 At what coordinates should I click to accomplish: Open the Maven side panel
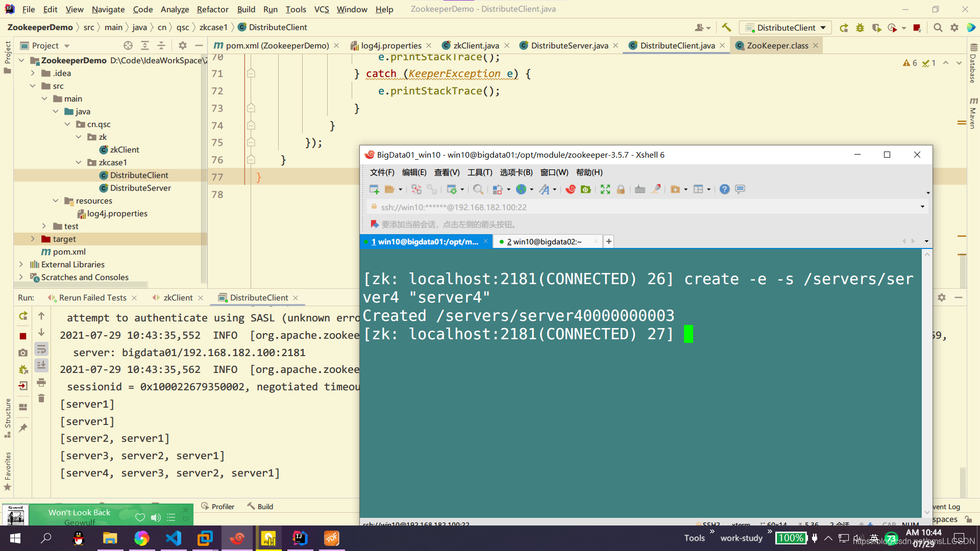[x=973, y=113]
